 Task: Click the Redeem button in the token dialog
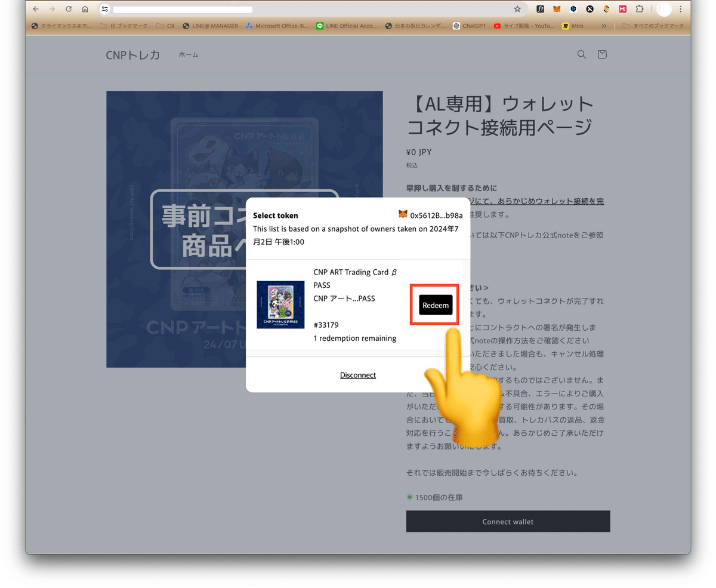435,305
